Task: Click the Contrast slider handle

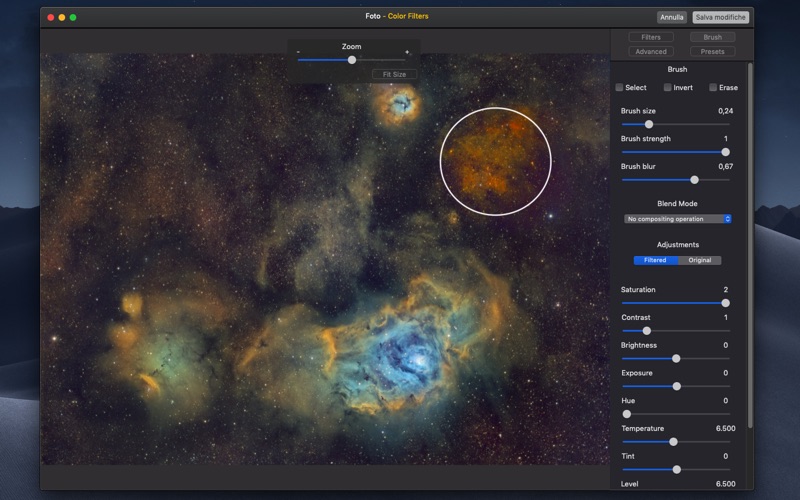Action: tap(646, 331)
